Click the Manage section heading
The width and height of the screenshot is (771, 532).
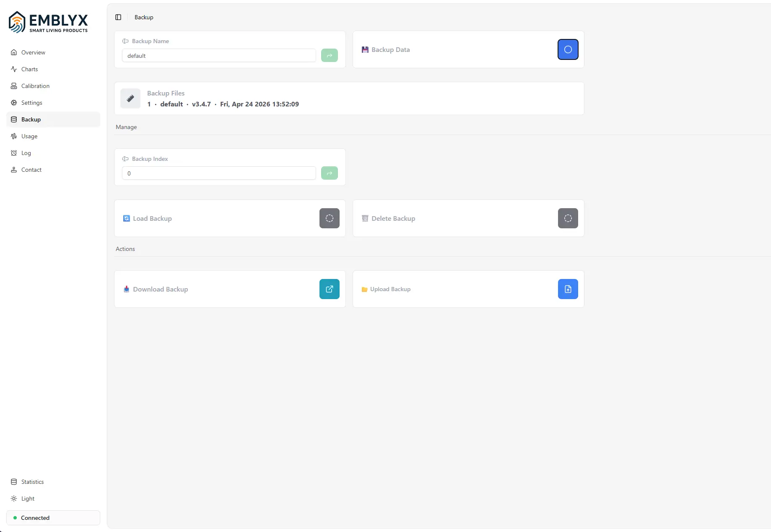[x=126, y=127]
